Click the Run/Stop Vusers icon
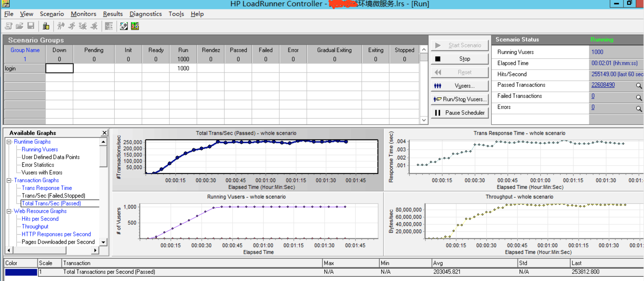The width and height of the screenshot is (644, 281). click(x=437, y=99)
